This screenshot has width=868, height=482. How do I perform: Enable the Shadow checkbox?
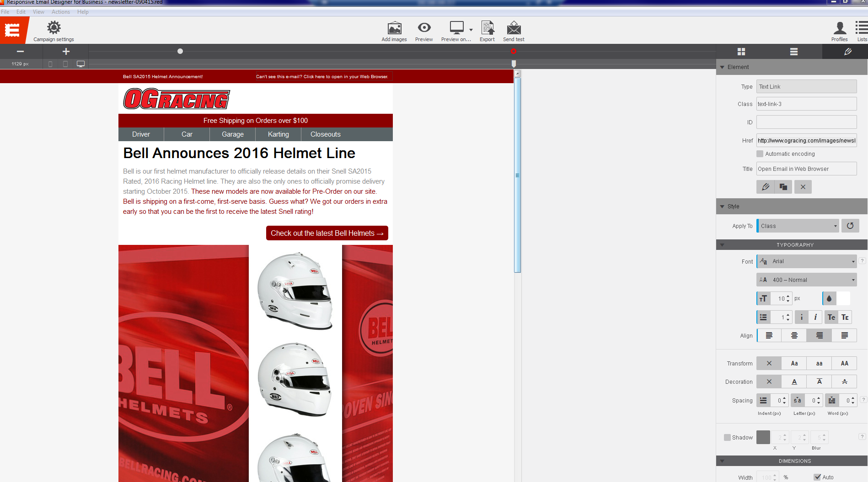pyautogui.click(x=727, y=438)
